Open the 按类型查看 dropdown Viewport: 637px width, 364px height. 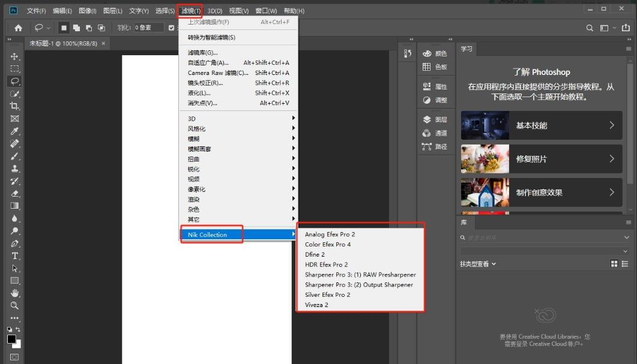click(x=478, y=264)
